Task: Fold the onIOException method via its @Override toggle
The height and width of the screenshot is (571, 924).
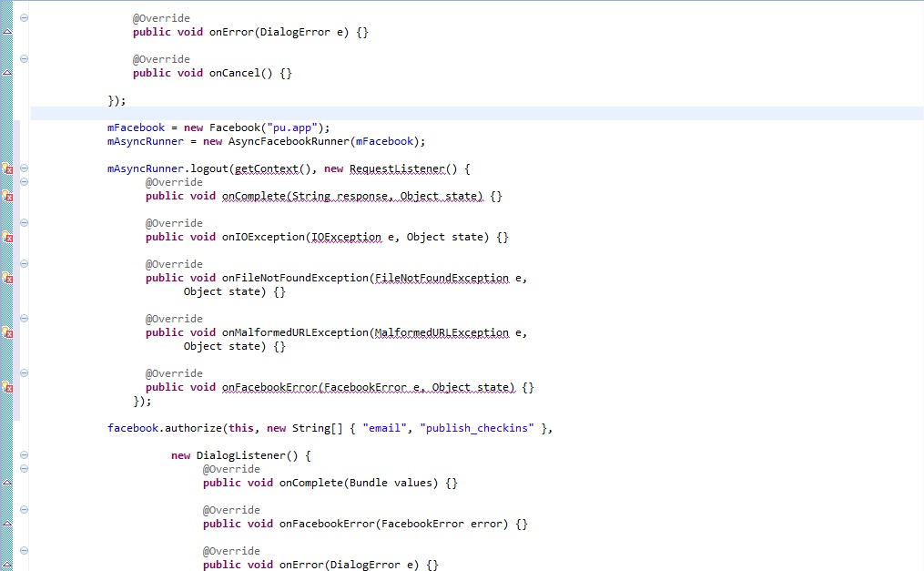Action: pyautogui.click(x=24, y=223)
